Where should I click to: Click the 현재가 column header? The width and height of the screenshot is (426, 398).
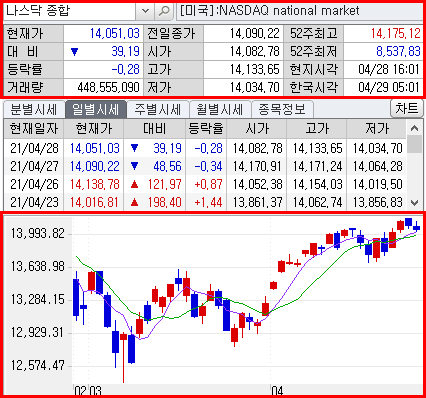click(94, 129)
